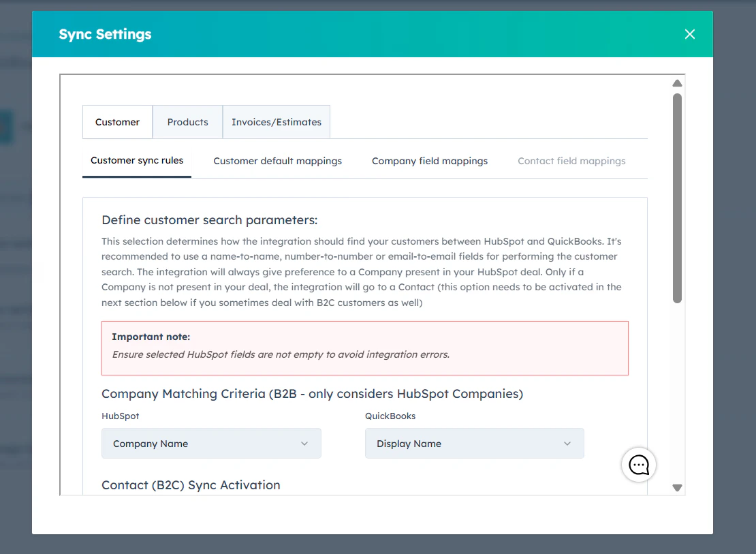Viewport: 756px width, 554px height.
Task: Select Contact field mappings sub-tab
Action: (x=571, y=161)
